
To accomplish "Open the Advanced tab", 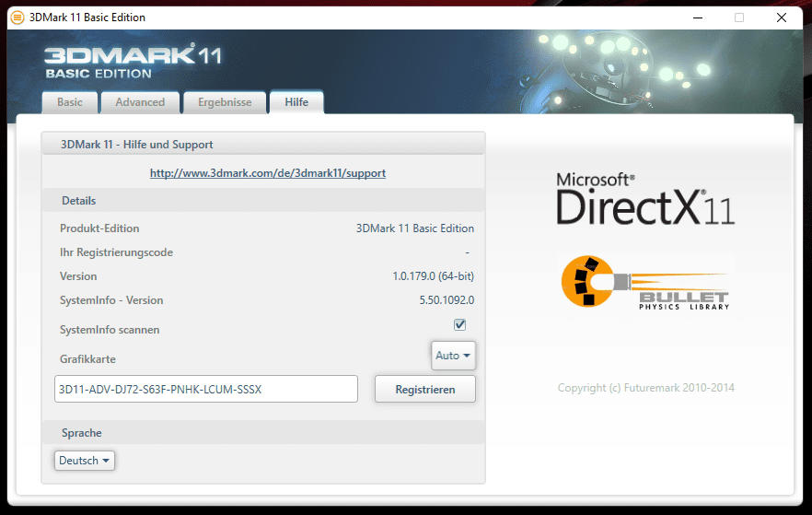I will point(140,102).
